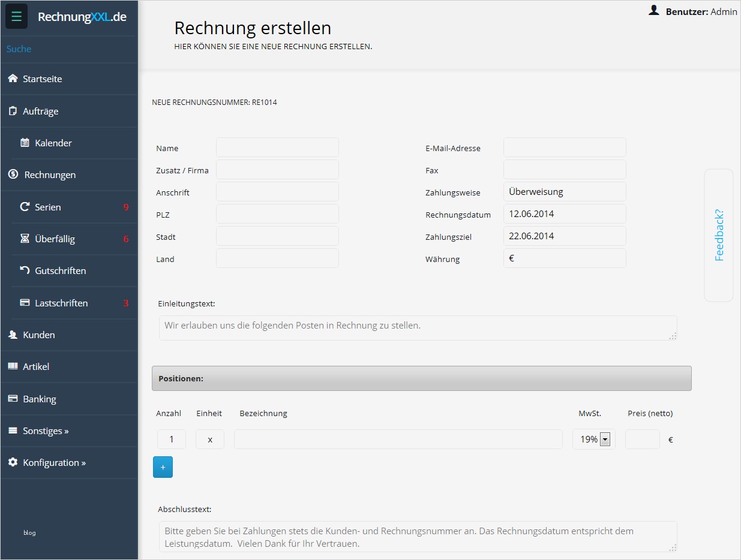Expand the Konfiguration » submenu
This screenshot has width=741, height=560.
click(54, 462)
